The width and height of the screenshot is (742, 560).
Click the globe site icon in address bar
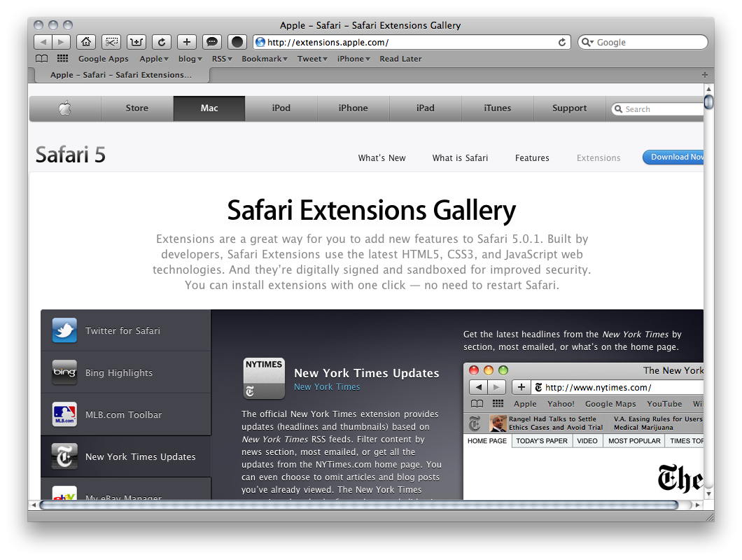point(260,42)
